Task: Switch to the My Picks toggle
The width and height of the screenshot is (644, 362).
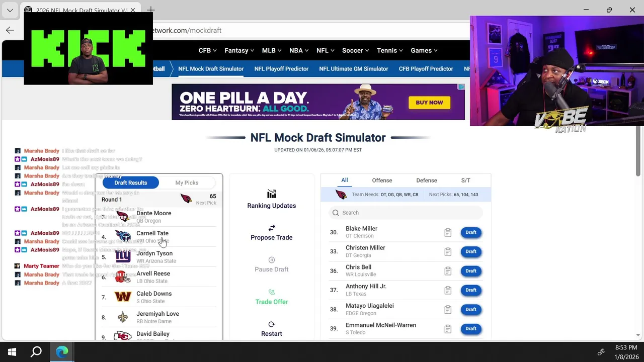Action: pyautogui.click(x=187, y=183)
